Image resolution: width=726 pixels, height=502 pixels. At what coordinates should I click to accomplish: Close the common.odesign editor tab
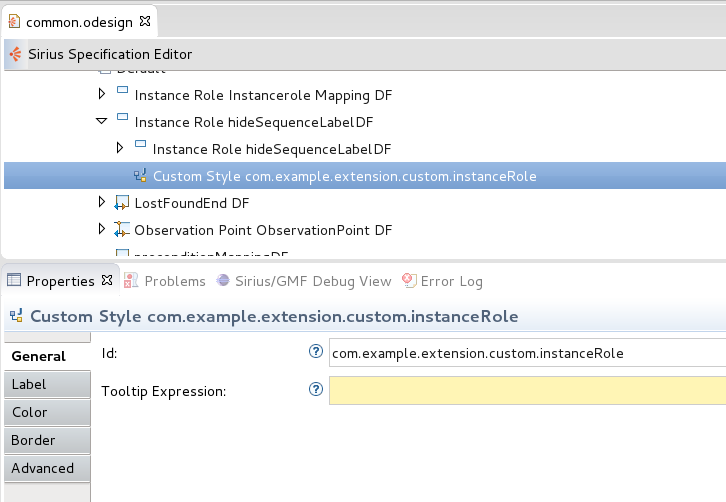143,21
